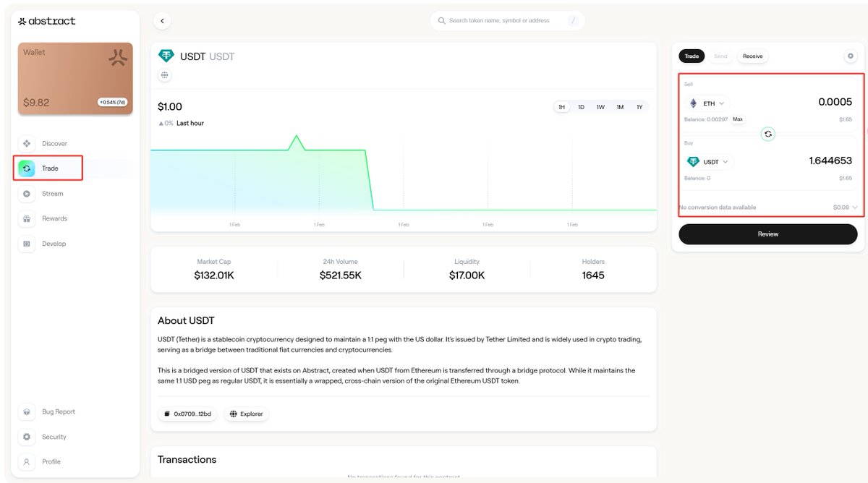Viewport: 868px width, 483px height.
Task: Open Bug Report icon in sidebar
Action: pos(27,411)
